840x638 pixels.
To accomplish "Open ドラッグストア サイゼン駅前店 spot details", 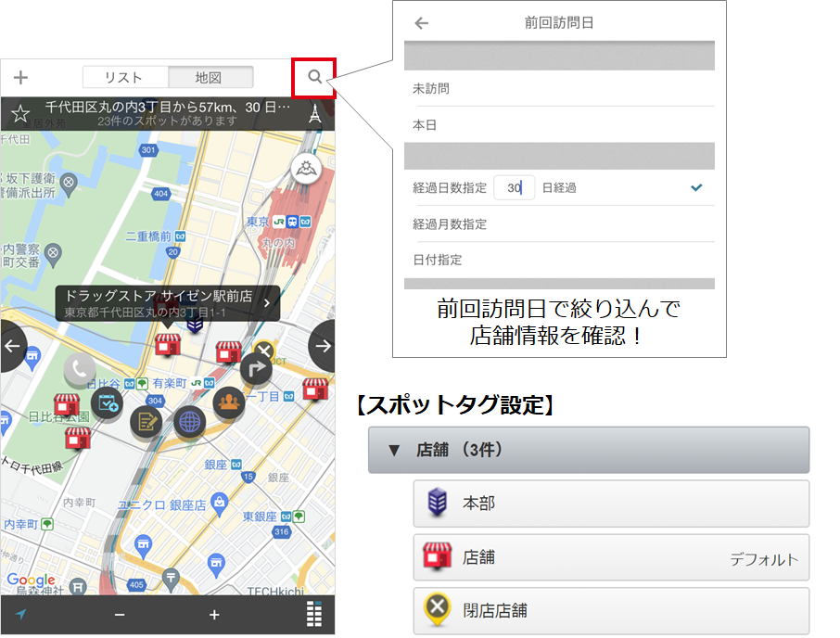I will [x=168, y=303].
